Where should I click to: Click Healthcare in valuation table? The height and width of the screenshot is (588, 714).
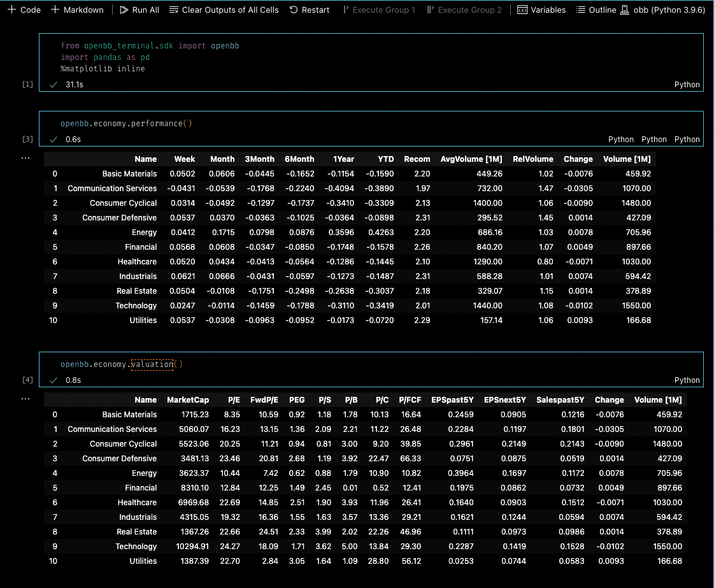tap(137, 503)
